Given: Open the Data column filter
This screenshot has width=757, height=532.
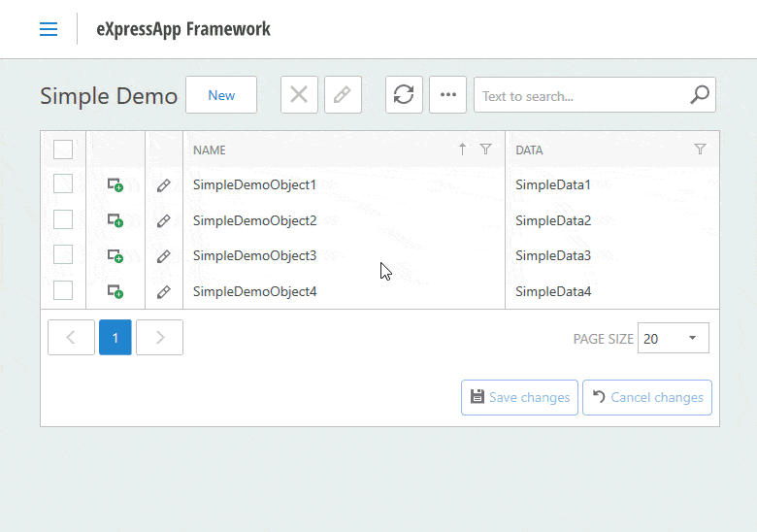Looking at the screenshot, I should [701, 150].
